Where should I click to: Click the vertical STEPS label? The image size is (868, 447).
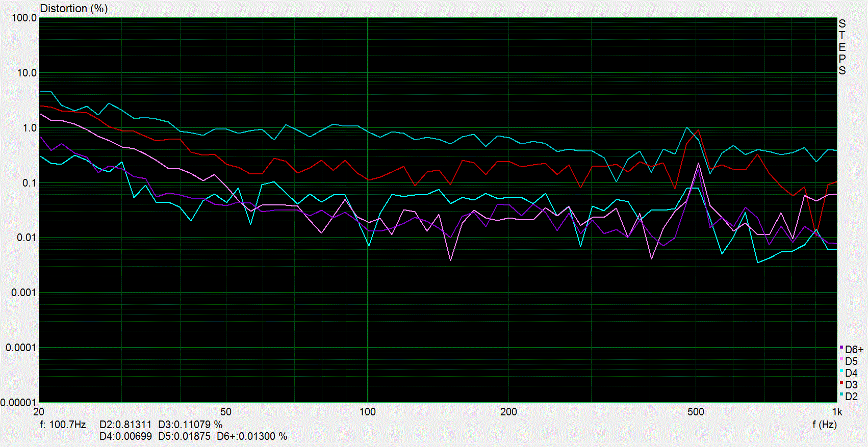(x=842, y=47)
